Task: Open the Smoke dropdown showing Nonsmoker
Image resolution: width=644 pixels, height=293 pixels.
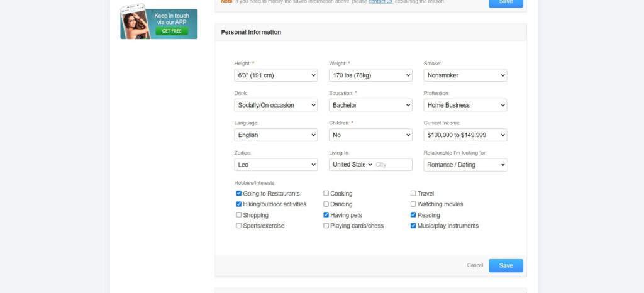Action: (465, 75)
